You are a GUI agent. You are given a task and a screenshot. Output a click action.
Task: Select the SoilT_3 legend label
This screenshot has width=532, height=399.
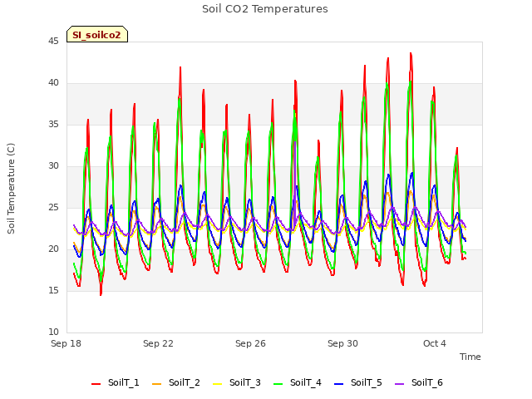[x=245, y=382]
